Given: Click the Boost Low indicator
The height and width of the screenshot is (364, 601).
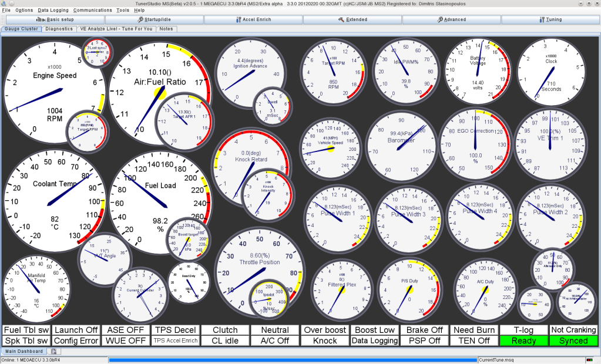Looking at the screenshot, I should [375, 330].
